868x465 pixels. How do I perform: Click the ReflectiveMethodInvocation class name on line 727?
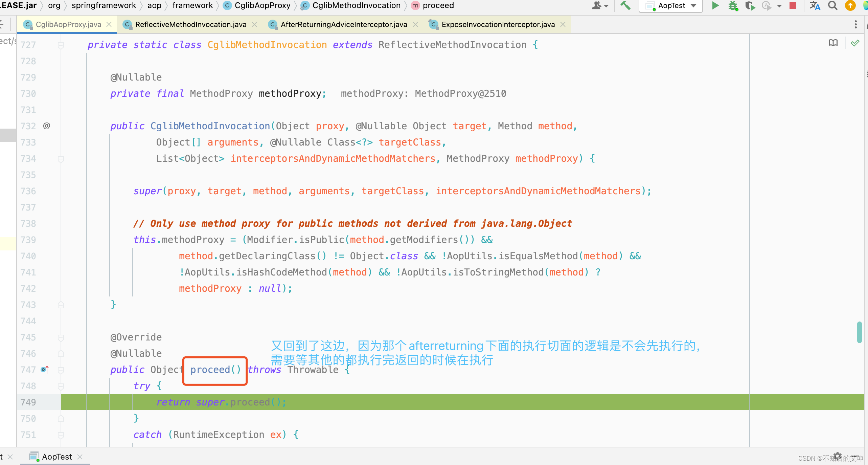click(452, 45)
